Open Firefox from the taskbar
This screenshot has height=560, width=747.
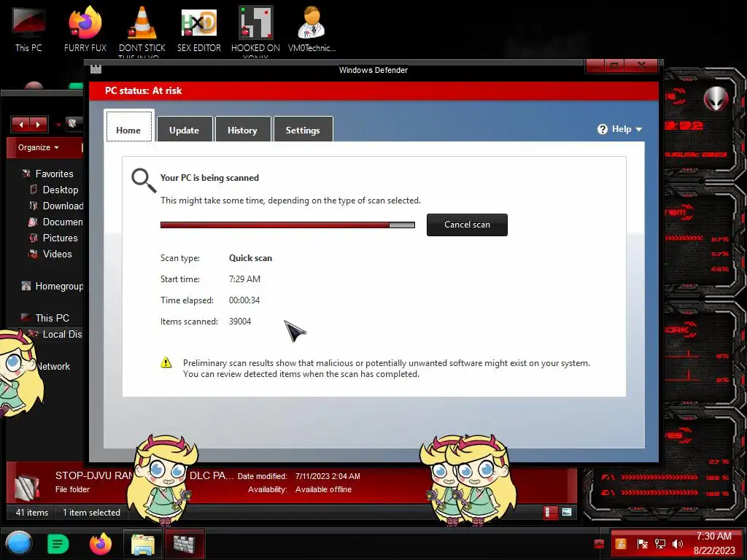click(101, 544)
